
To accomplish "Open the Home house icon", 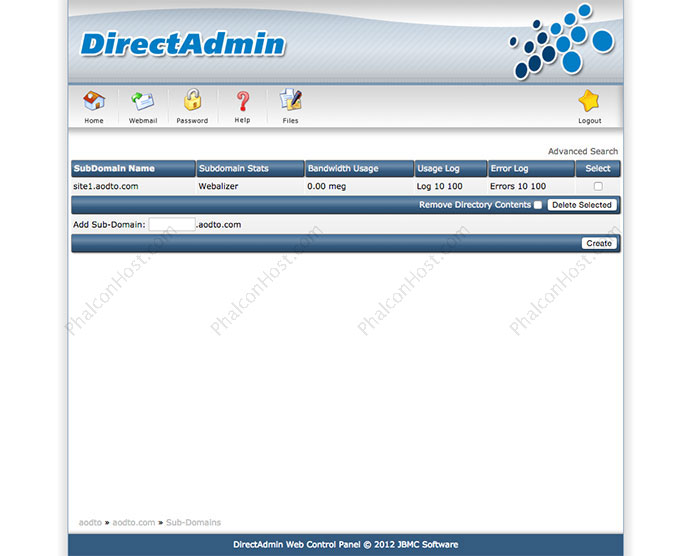I will pos(94,101).
